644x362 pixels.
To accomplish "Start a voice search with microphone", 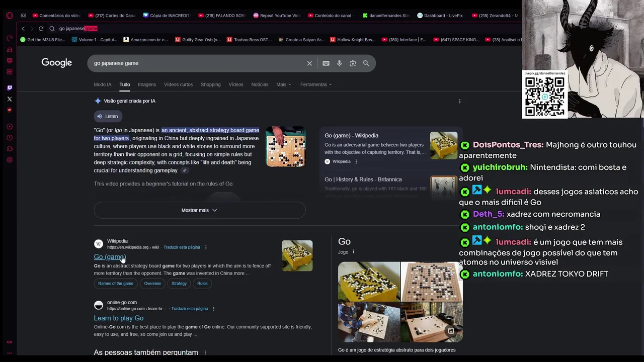I will 340,63.
